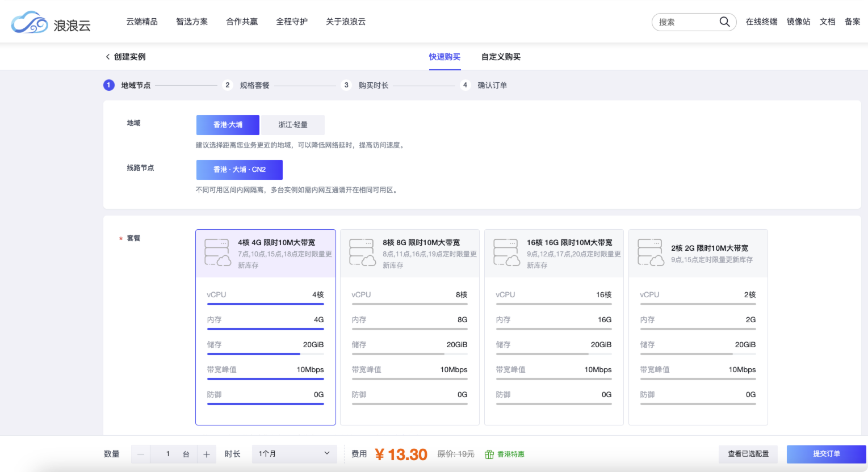Open the 关于浪浪云 menu
This screenshot has height=472, width=868.
click(x=346, y=22)
